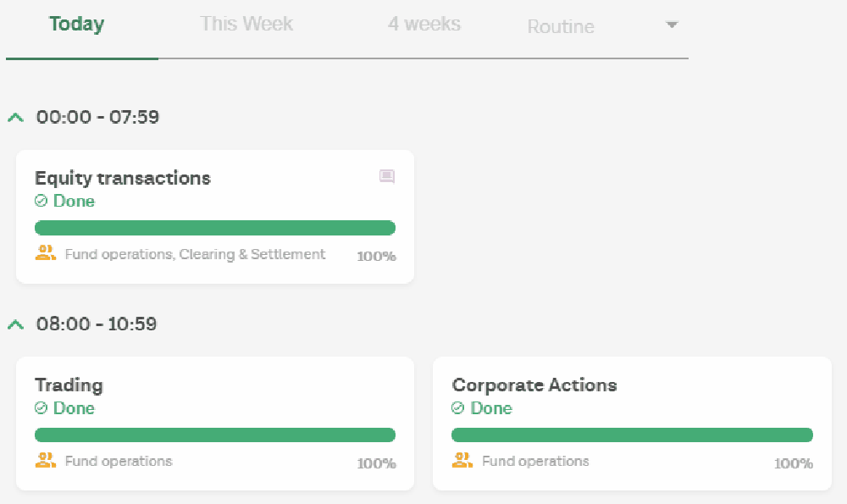Click the Routine filter field
The height and width of the screenshot is (504, 847).
click(x=601, y=26)
